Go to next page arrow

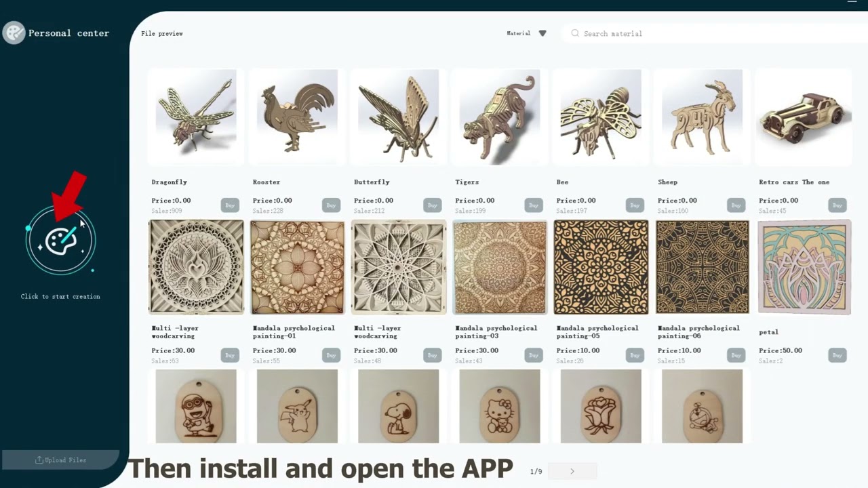[572, 471]
